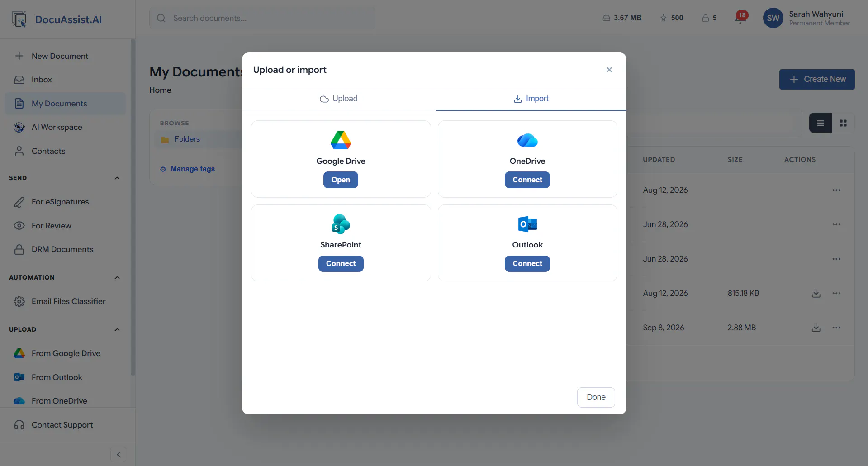This screenshot has width=868, height=466.
Task: Sort by the UPDATED column header
Action: pos(659,160)
